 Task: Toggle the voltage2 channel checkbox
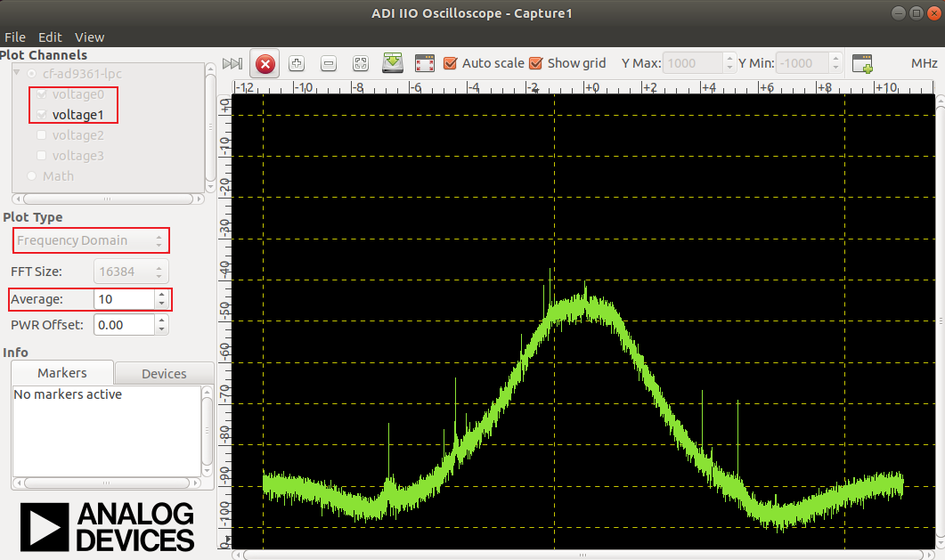coord(42,135)
